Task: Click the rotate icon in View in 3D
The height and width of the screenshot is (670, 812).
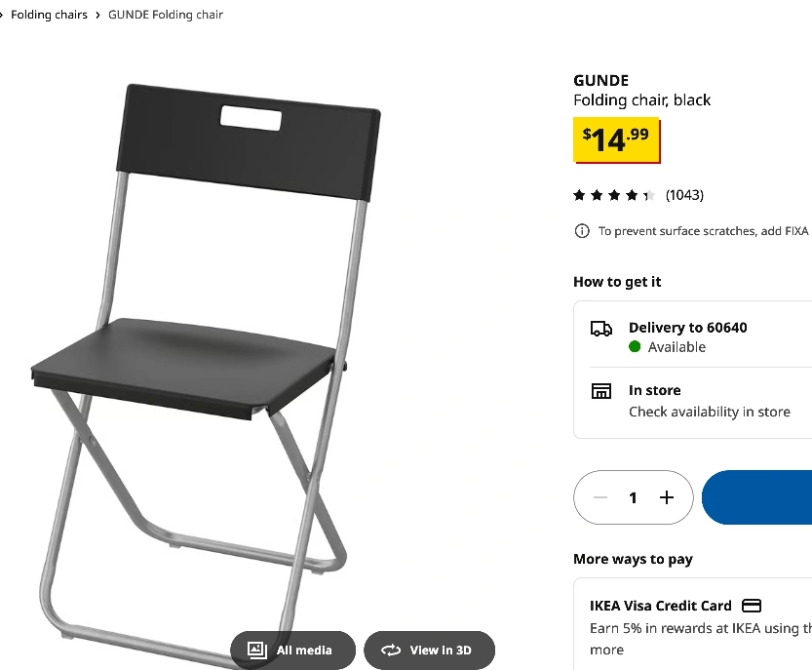Action: pyautogui.click(x=391, y=650)
